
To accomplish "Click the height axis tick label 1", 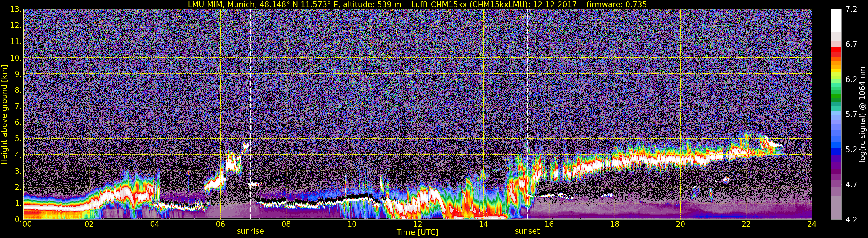I will [18, 204].
